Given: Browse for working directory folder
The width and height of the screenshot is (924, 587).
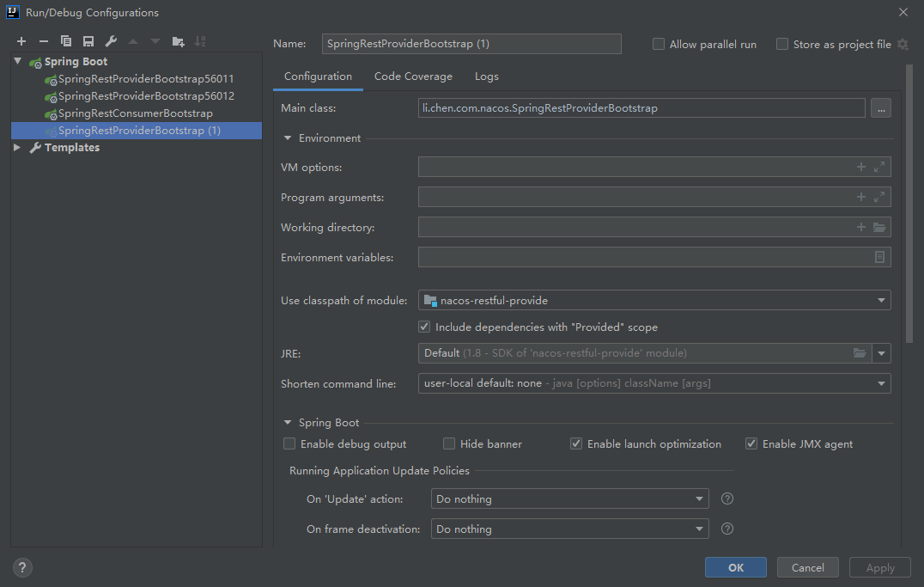Looking at the screenshot, I should click(879, 227).
